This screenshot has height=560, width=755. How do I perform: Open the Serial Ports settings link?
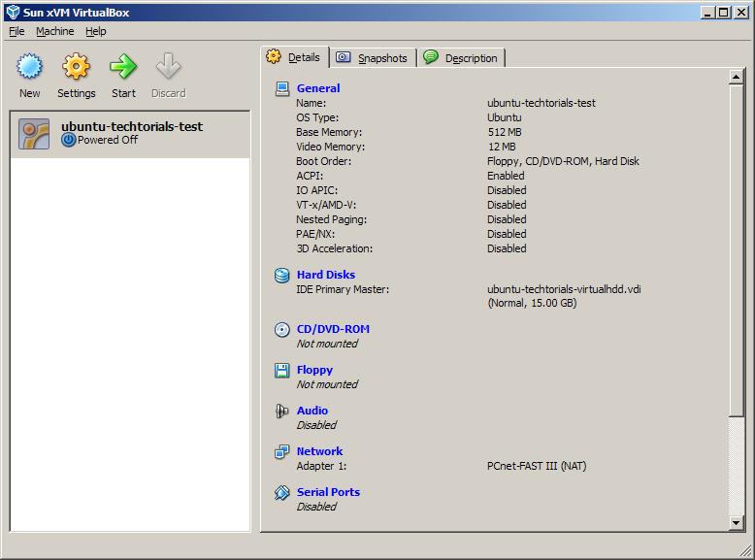pyautogui.click(x=328, y=492)
